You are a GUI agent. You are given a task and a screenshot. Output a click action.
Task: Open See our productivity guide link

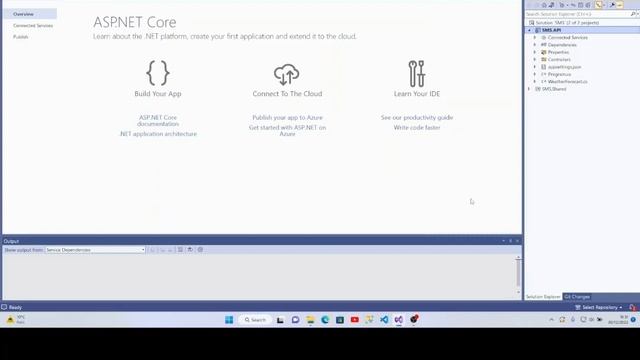click(417, 118)
